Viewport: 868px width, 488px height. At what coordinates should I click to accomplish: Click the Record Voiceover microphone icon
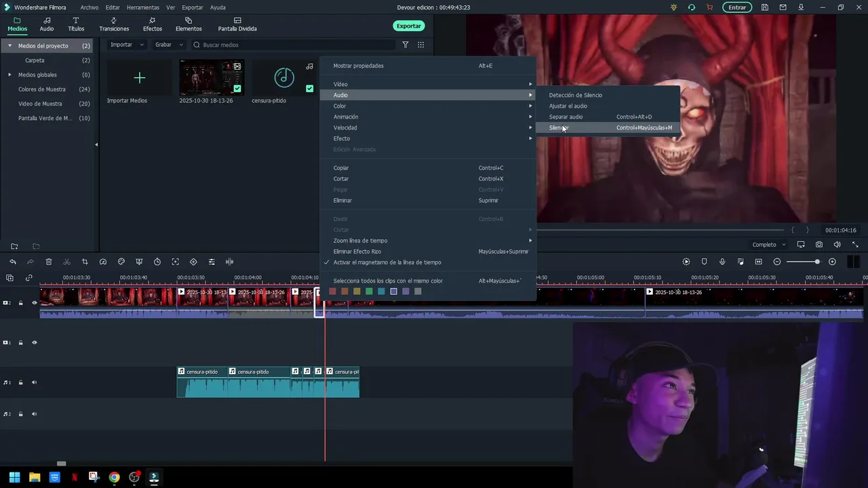(x=722, y=262)
